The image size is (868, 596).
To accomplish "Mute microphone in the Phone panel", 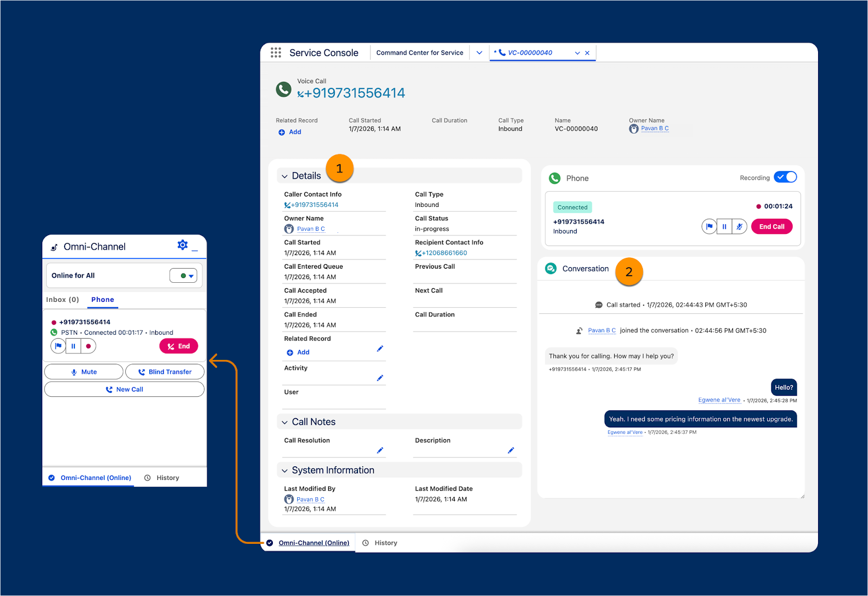I will 739,226.
